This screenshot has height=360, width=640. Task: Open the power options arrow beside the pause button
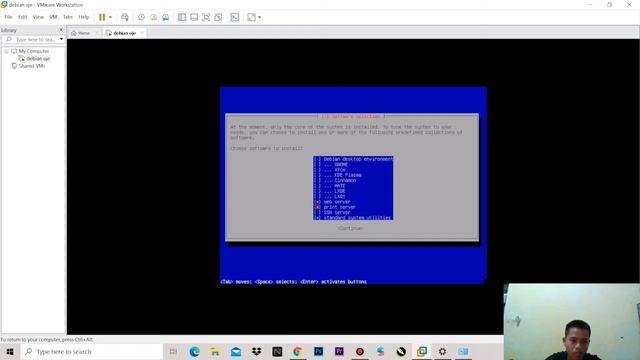pyautogui.click(x=110, y=17)
